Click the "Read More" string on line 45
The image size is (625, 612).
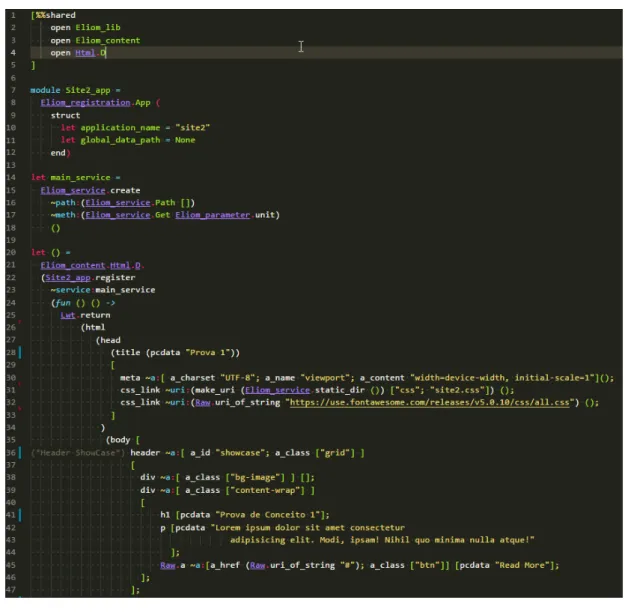point(522,565)
